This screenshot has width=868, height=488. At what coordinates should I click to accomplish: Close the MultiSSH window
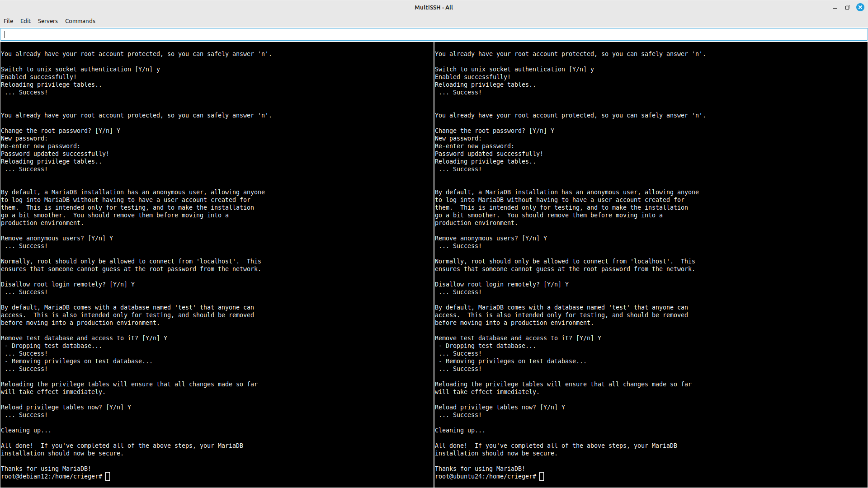click(x=860, y=7)
